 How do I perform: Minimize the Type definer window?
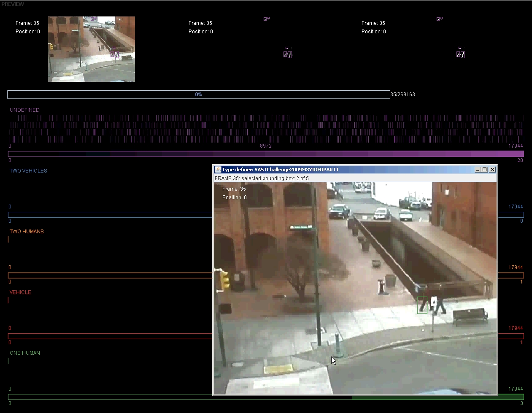tap(478, 170)
